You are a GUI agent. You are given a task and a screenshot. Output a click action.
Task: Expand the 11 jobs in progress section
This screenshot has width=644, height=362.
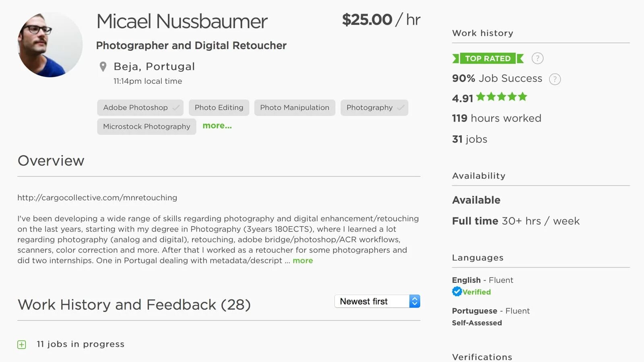point(22,345)
